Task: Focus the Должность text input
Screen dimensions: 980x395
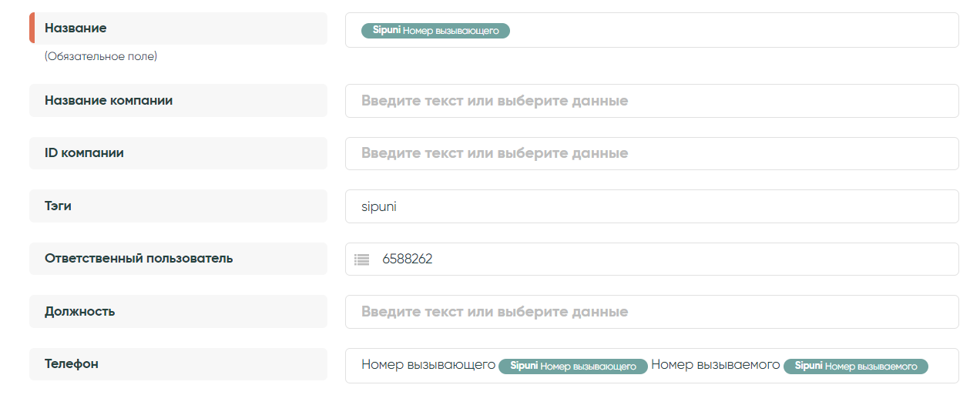Action: click(x=651, y=312)
